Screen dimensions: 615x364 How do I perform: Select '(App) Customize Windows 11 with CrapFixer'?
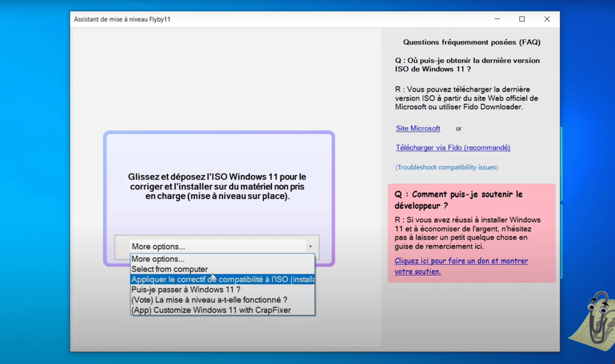point(222,310)
